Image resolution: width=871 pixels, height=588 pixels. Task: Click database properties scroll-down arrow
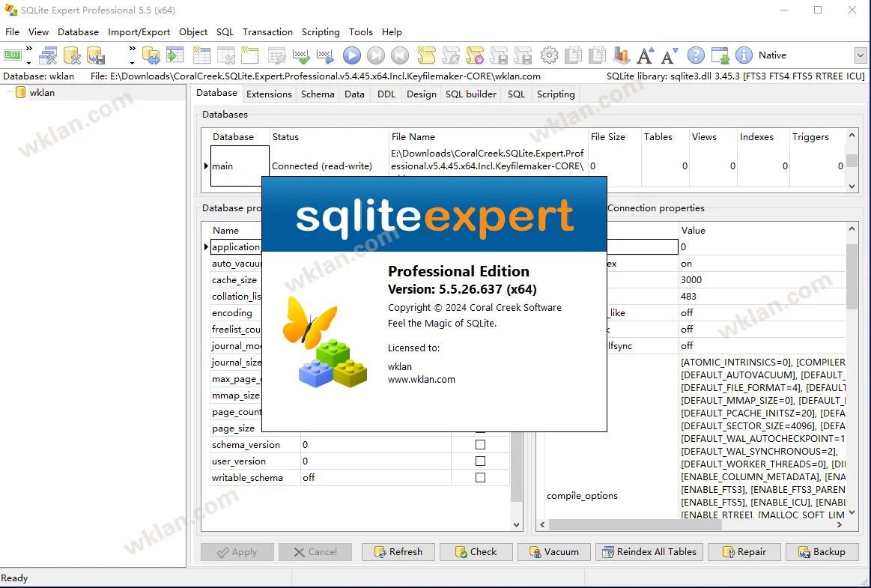516,524
